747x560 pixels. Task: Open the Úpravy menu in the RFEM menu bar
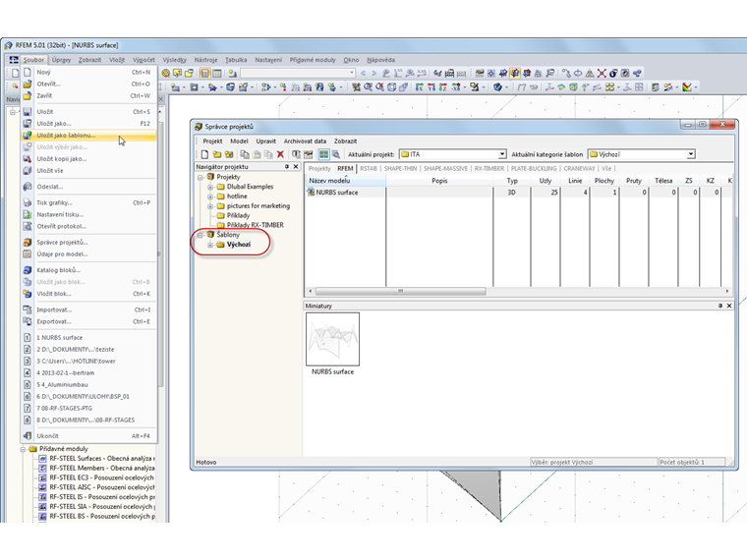click(61, 60)
